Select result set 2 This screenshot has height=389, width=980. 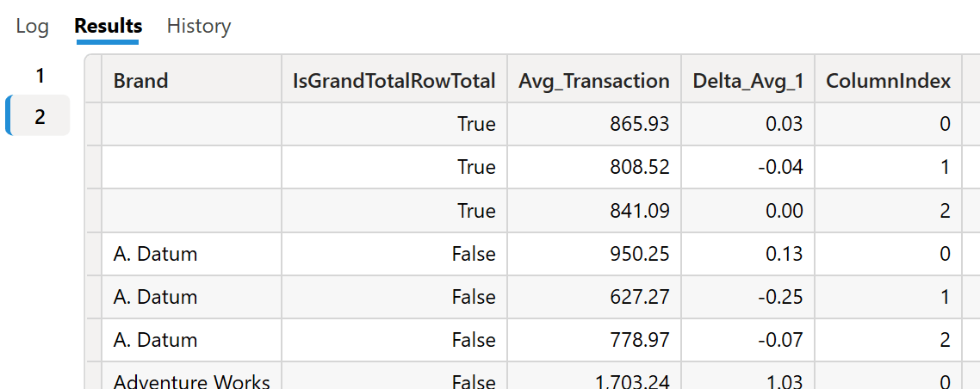(x=40, y=116)
